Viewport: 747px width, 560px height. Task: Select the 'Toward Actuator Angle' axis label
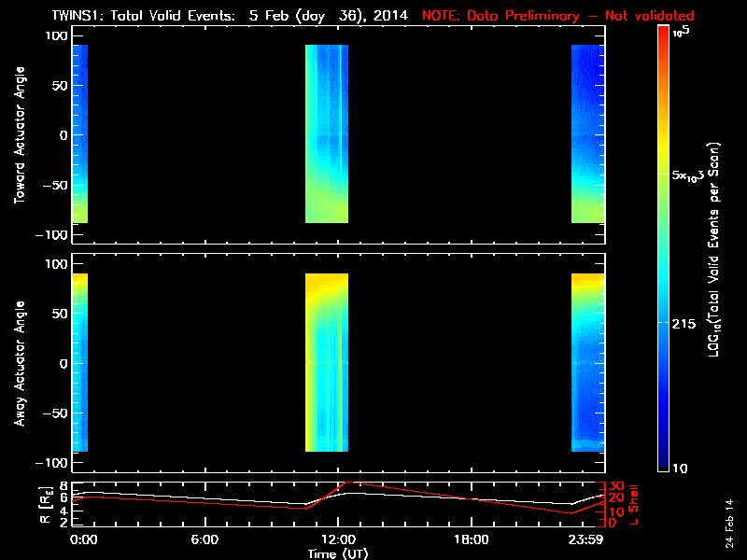(x=19, y=135)
